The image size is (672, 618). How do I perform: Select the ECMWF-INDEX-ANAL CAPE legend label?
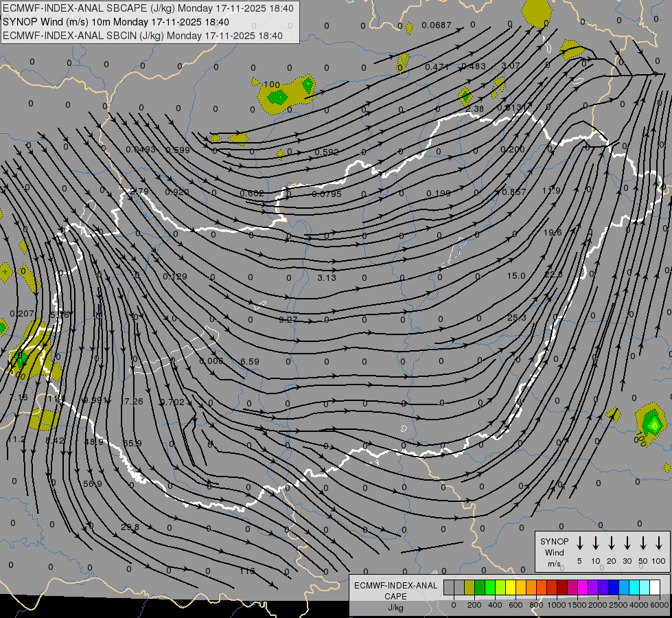click(x=395, y=591)
